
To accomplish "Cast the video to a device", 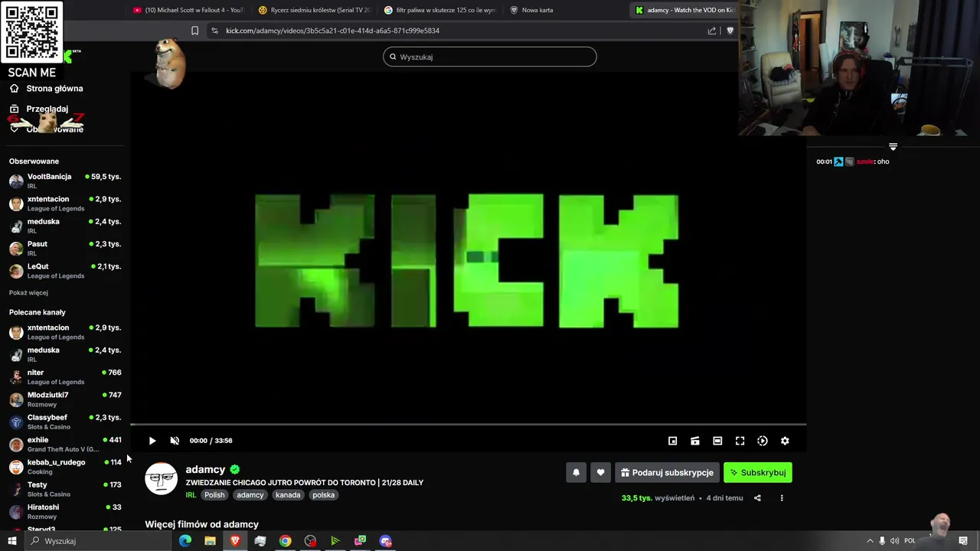I will click(695, 441).
